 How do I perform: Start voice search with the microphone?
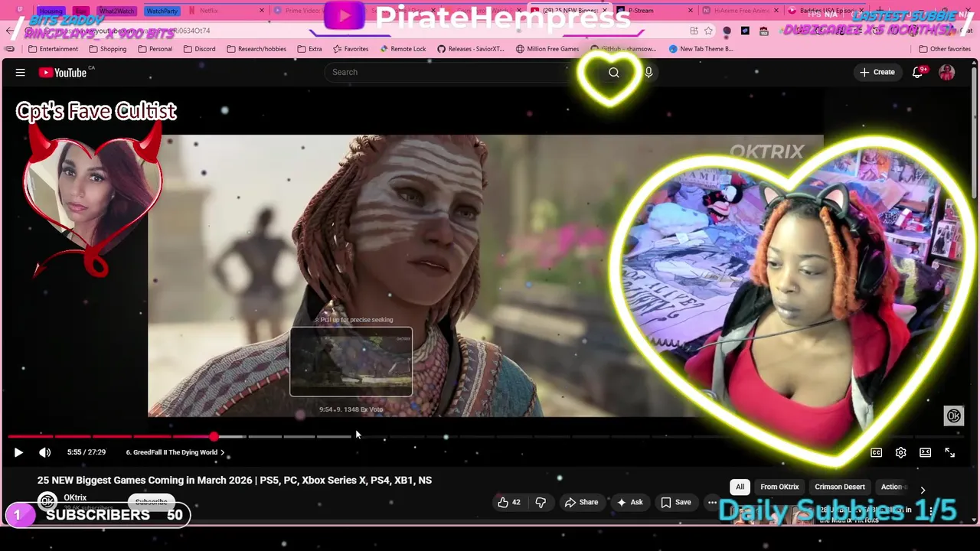click(x=648, y=72)
